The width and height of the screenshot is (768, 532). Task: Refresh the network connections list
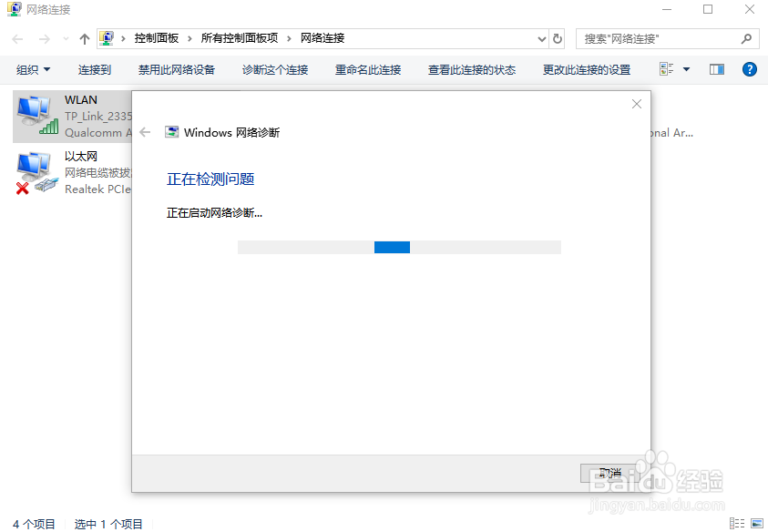pos(557,38)
